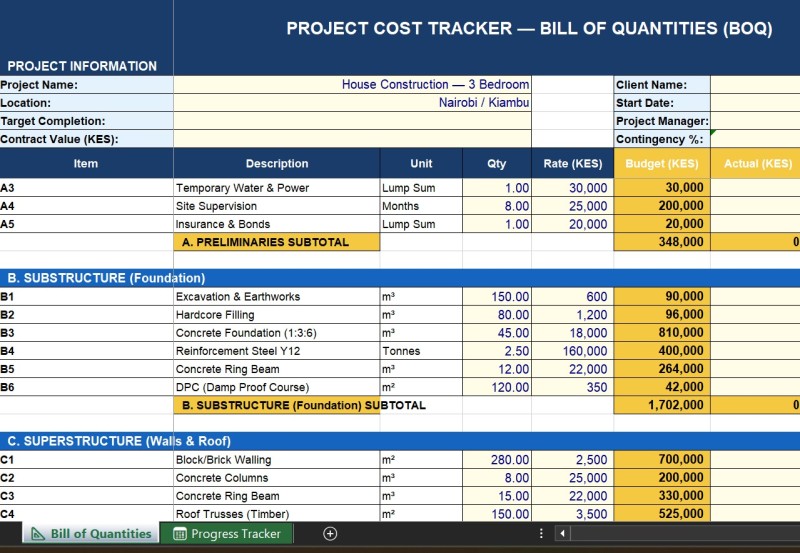Click the 'Concrete Columns' cell
800x553 pixels.
(x=277, y=477)
